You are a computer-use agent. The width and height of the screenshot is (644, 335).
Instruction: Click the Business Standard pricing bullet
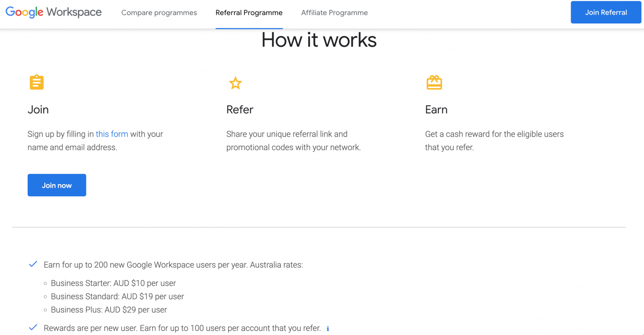(x=117, y=296)
